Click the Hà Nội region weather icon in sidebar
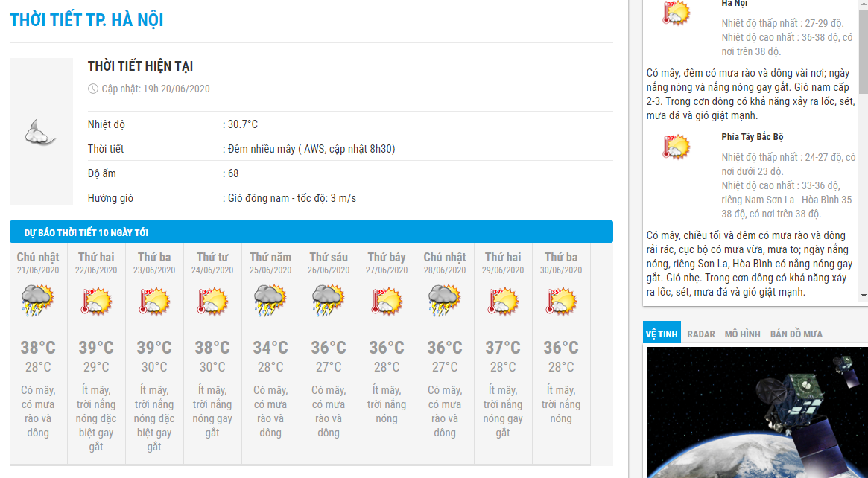The width and height of the screenshot is (868, 478). (677, 13)
